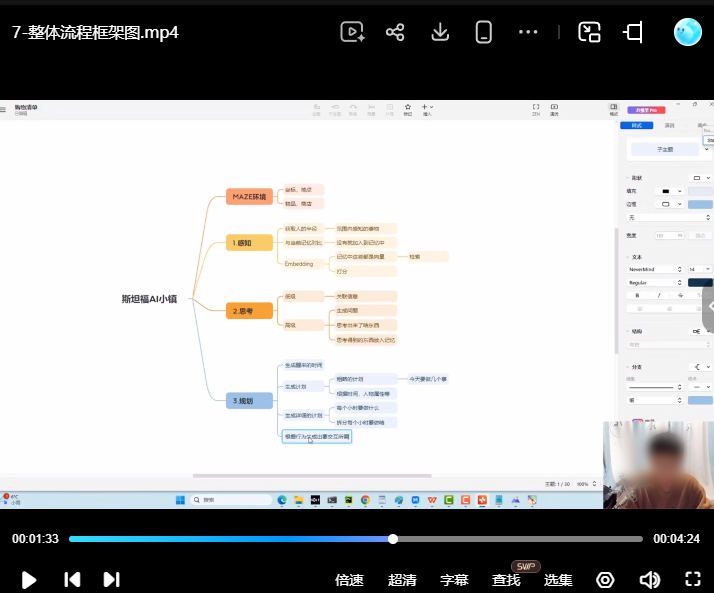This screenshot has width=714, height=593.
Task: Open the shape dropdown in format panel
Action: [702, 178]
